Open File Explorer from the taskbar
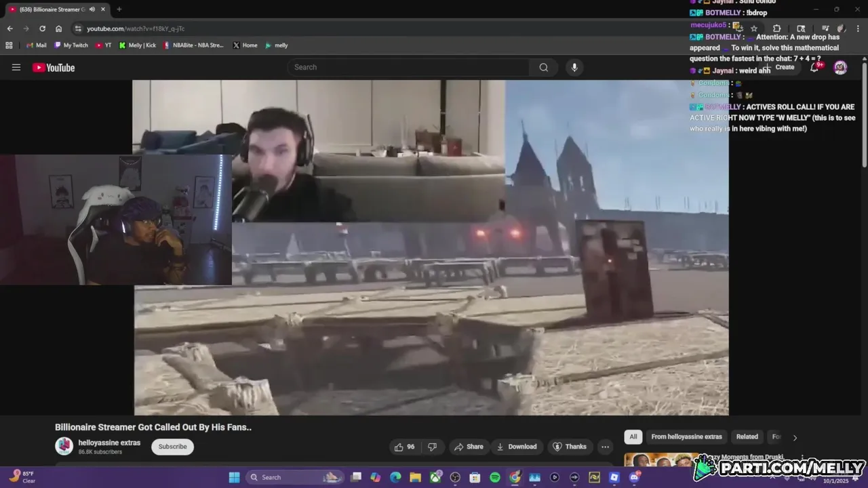 point(415,477)
